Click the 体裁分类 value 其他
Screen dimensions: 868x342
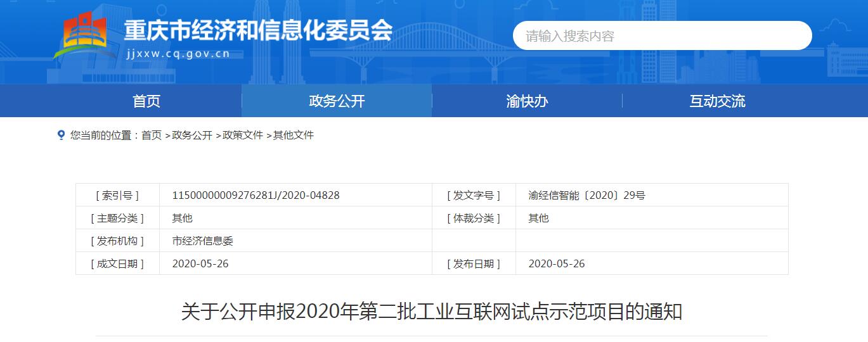(538, 218)
